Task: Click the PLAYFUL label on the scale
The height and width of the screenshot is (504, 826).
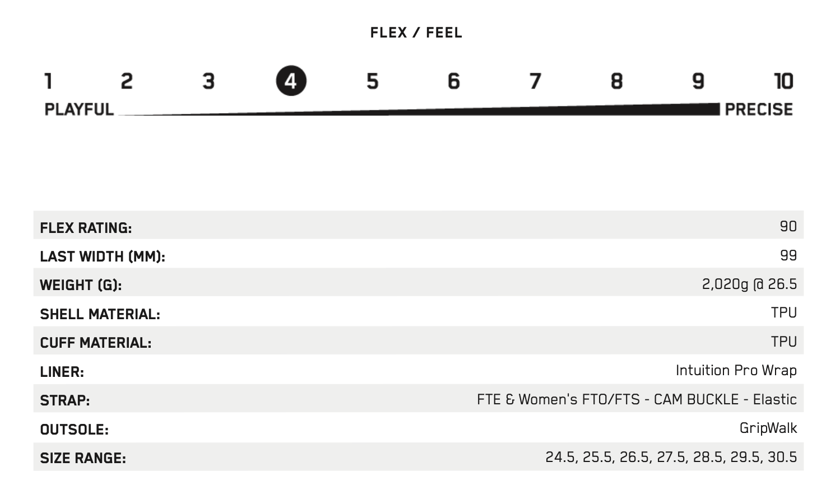Action: tap(79, 109)
